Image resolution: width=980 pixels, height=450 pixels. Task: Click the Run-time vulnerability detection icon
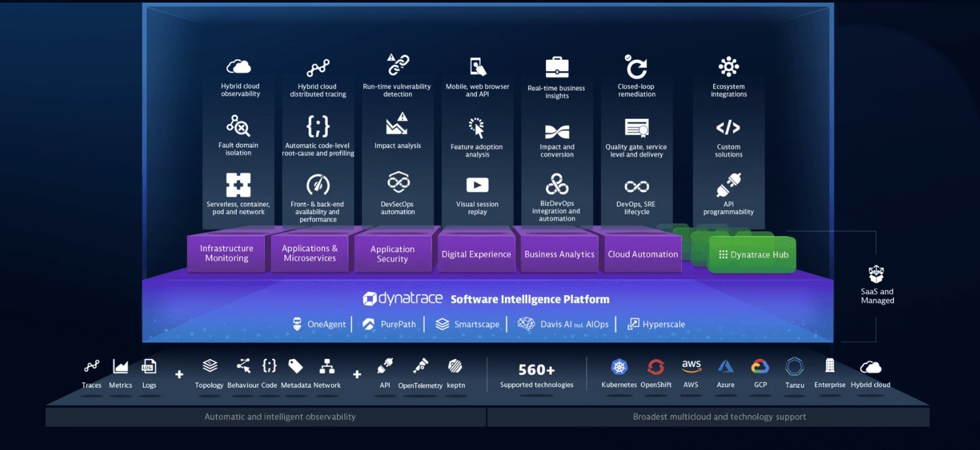[398, 65]
